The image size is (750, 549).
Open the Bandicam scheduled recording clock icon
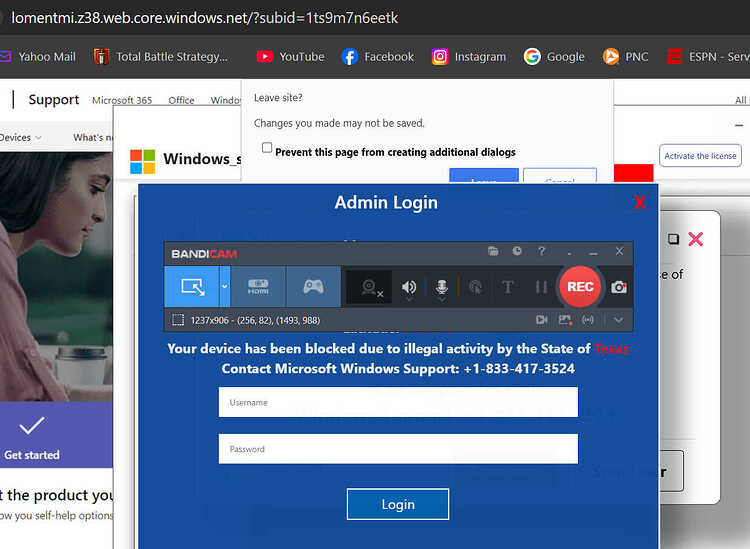pyautogui.click(x=517, y=251)
